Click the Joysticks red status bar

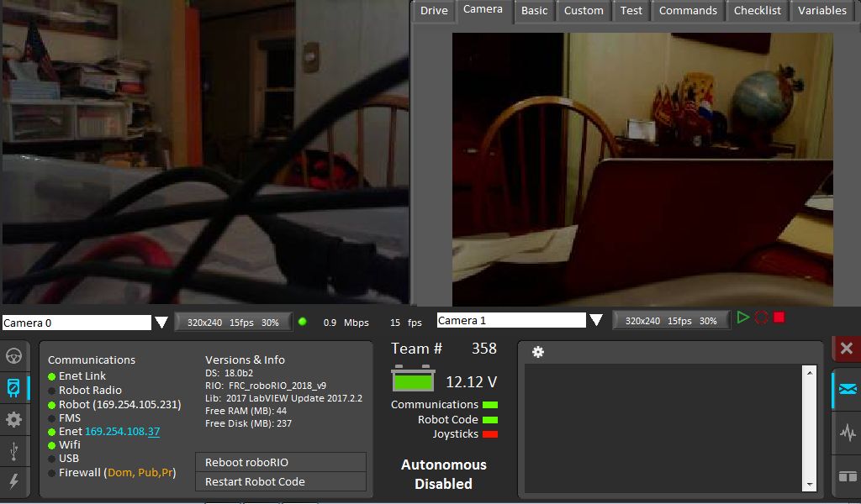pyautogui.click(x=490, y=434)
